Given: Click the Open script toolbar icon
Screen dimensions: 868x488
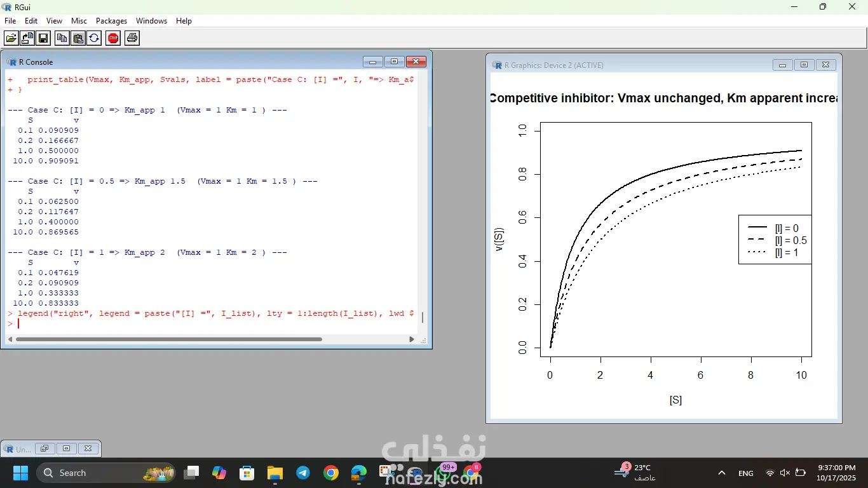Looking at the screenshot, I should coord(11,38).
